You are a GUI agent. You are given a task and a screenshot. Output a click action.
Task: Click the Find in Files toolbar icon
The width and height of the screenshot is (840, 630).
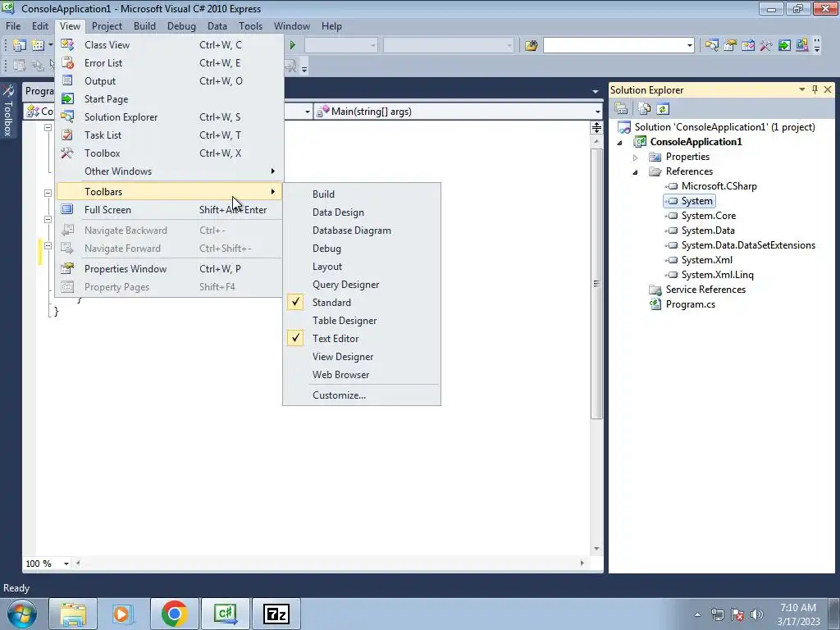(x=531, y=46)
